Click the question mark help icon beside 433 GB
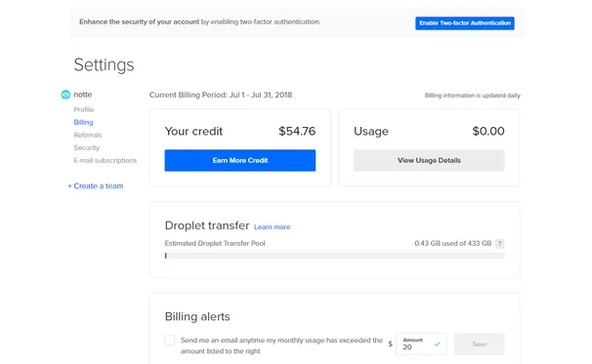The width and height of the screenshot is (592, 364). pyautogui.click(x=499, y=244)
